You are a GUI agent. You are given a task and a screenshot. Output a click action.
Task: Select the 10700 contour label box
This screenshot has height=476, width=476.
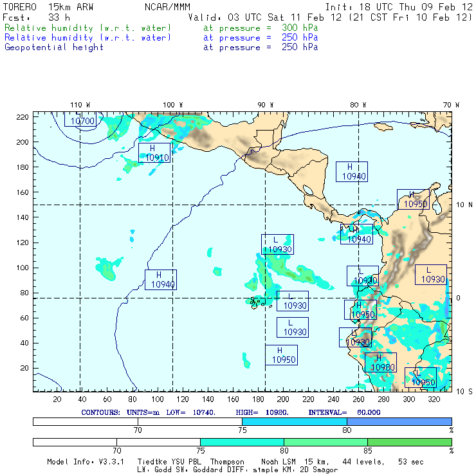[x=82, y=120]
